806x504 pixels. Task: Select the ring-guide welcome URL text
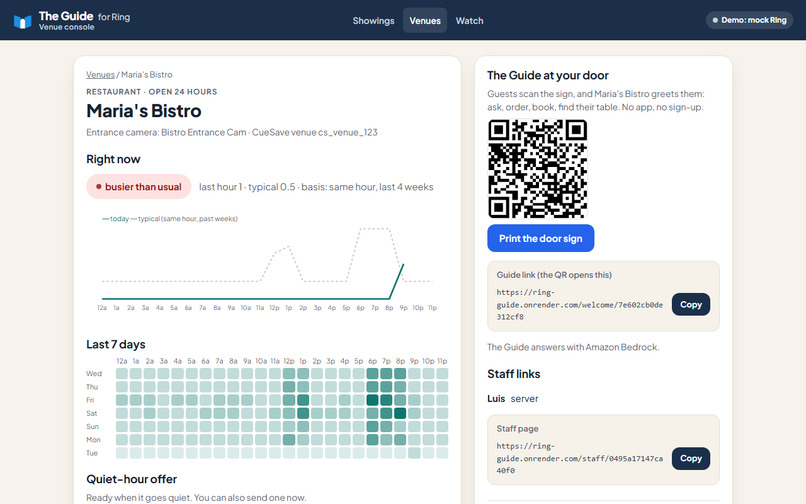579,304
